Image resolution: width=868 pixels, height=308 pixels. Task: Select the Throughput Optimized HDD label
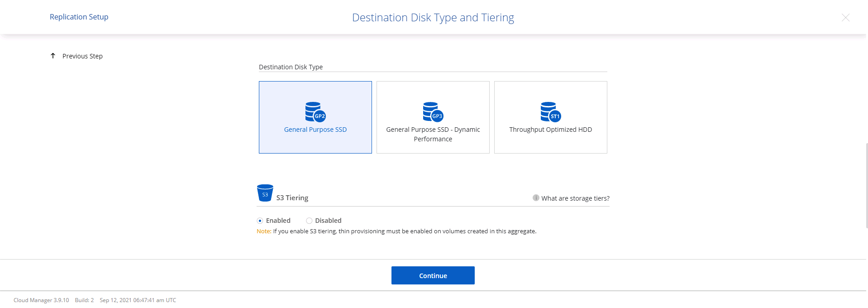tap(550, 130)
